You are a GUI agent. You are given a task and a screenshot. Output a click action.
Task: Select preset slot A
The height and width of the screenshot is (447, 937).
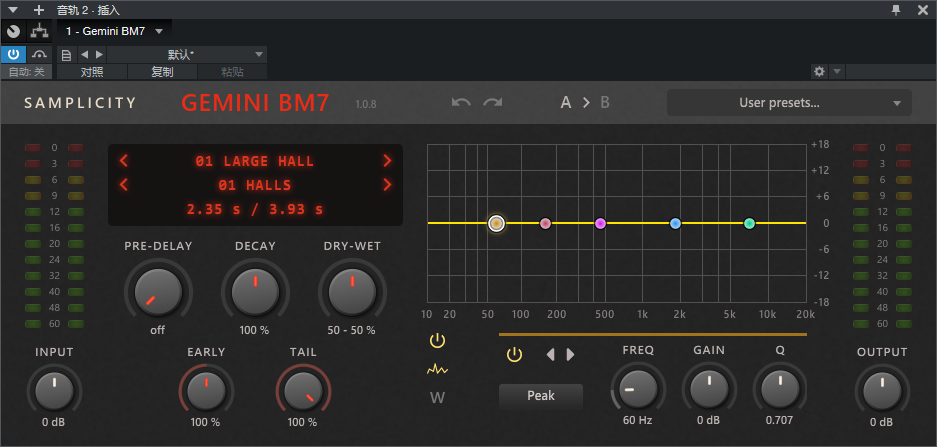[x=566, y=103]
